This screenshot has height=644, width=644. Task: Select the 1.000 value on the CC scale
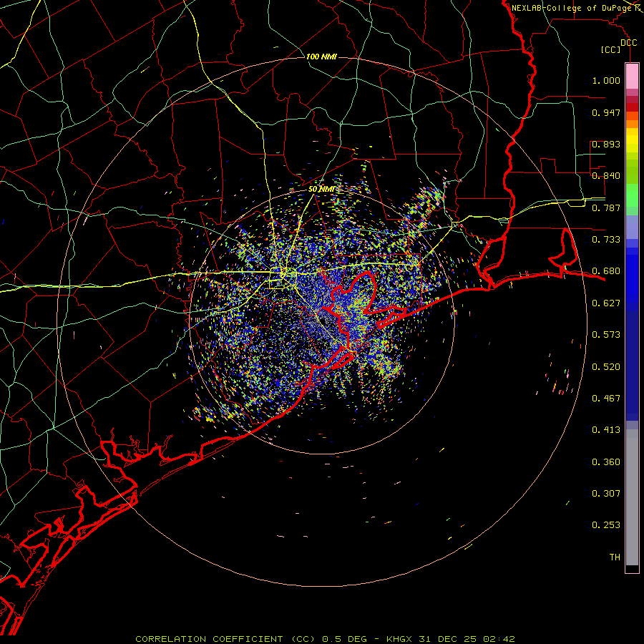tap(606, 80)
